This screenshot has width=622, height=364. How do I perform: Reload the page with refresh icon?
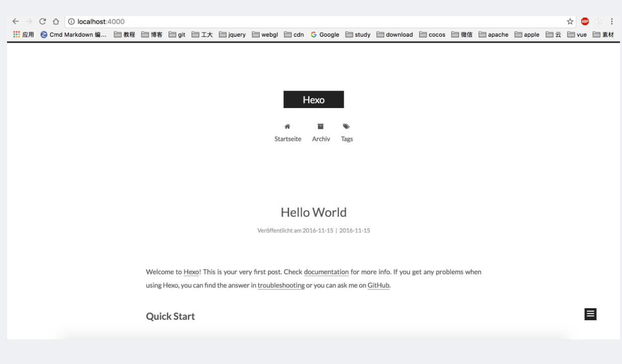(x=43, y=22)
